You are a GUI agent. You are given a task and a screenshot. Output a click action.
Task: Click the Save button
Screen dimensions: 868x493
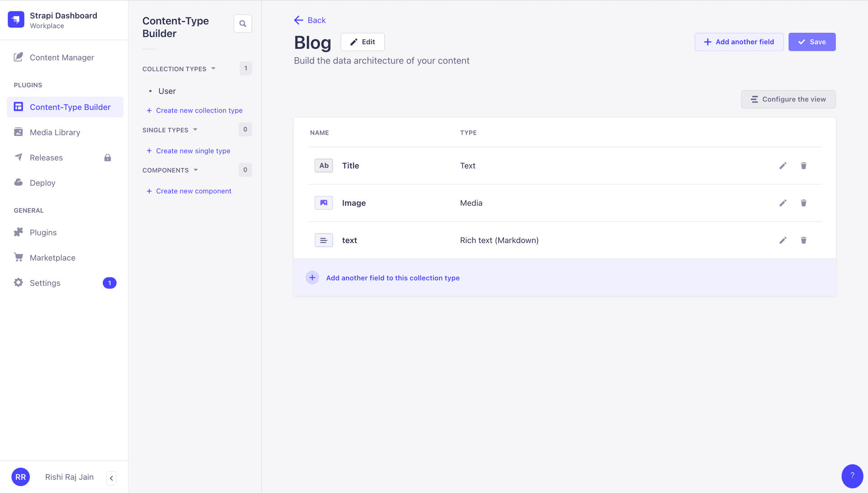click(811, 42)
